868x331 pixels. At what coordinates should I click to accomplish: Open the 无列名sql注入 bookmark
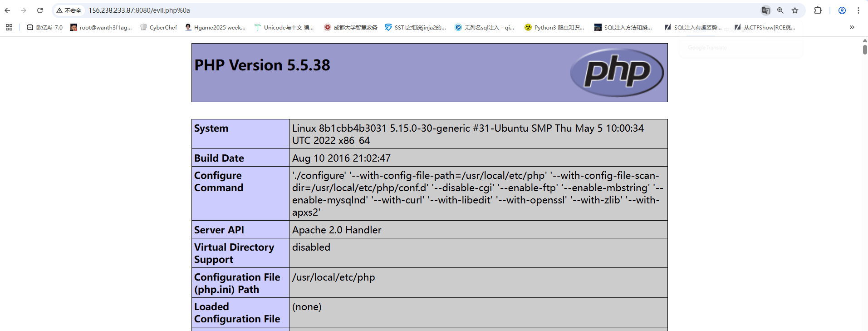click(485, 27)
